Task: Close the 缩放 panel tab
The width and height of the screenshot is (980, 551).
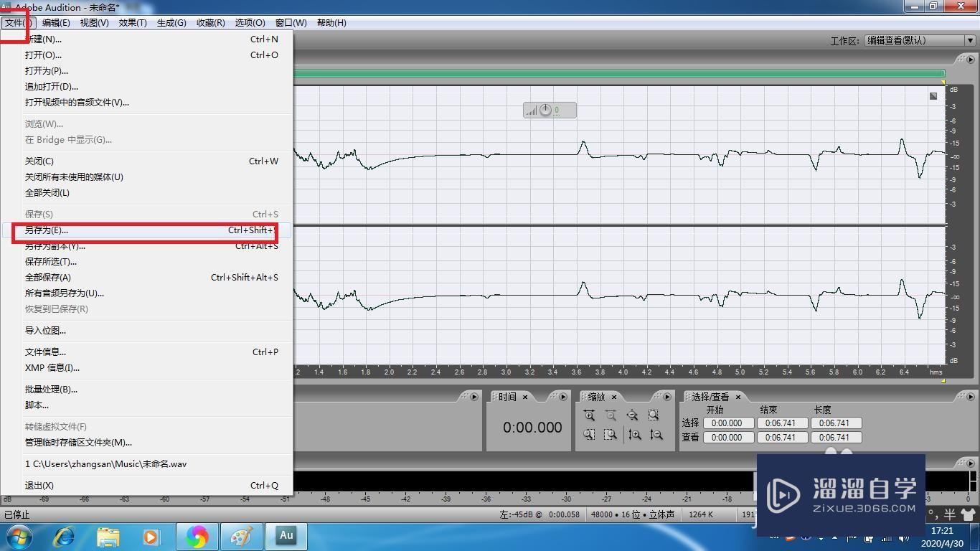Action: click(614, 397)
